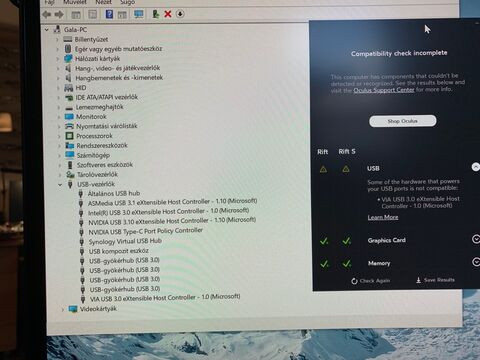Screen dimensions: 480x360
Task: Open the Súgó menu
Action: (127, 2)
